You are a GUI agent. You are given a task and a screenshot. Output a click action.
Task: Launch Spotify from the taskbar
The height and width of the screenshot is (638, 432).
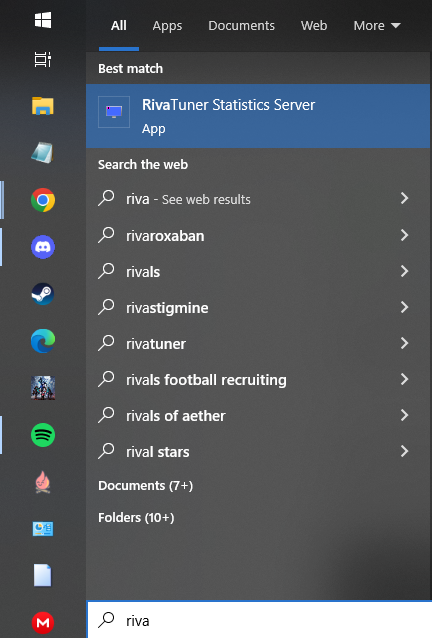click(x=43, y=435)
